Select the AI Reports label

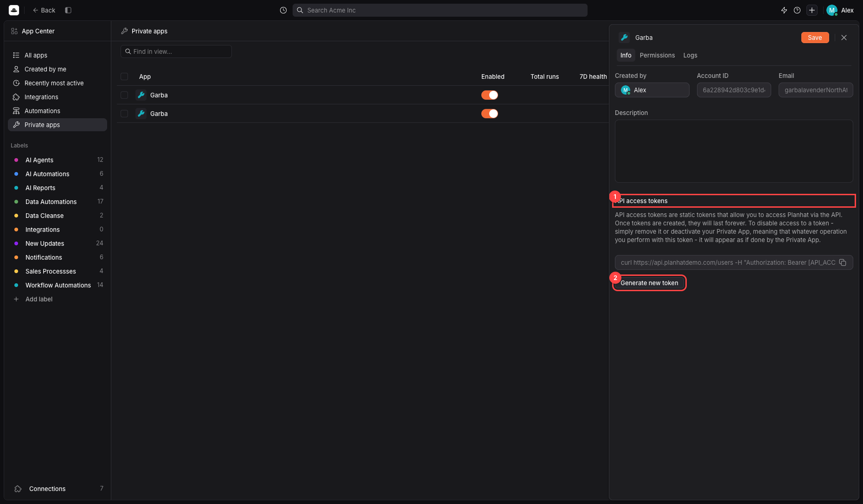(58, 188)
